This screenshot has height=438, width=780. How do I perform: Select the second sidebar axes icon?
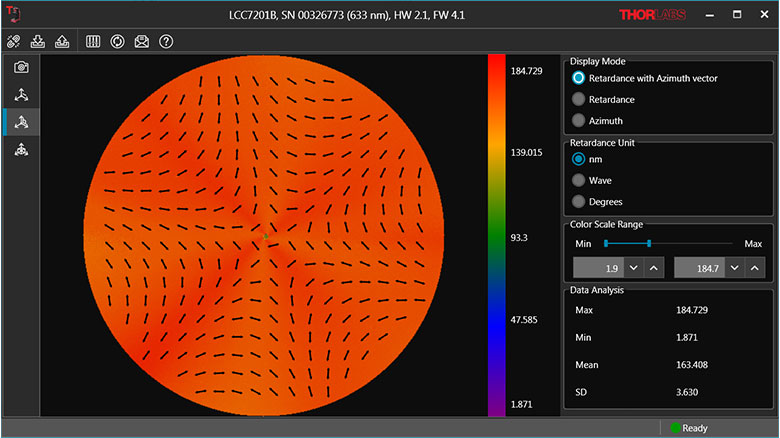click(21, 94)
